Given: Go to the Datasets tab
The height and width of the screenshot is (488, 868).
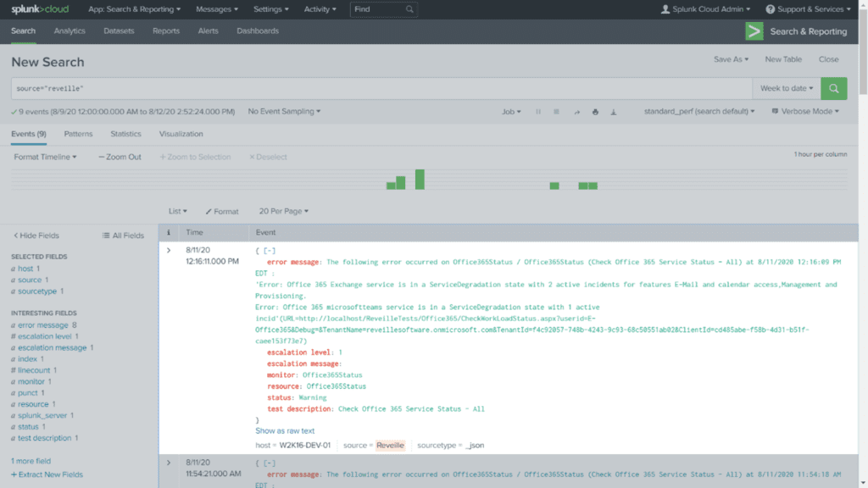Looking at the screenshot, I should click(x=119, y=31).
